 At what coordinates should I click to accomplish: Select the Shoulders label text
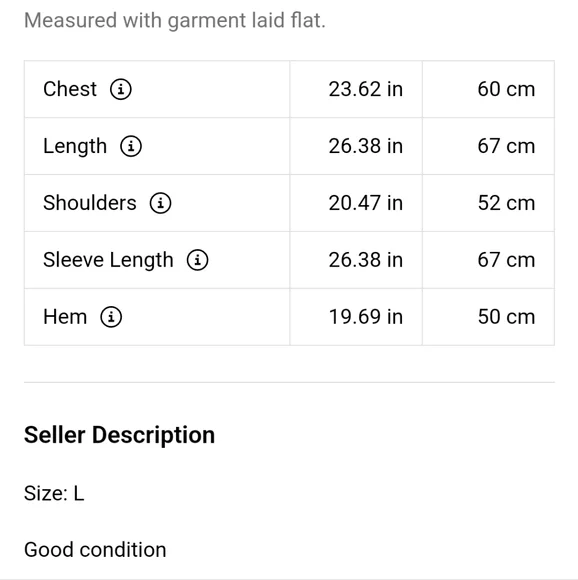pyautogui.click(x=90, y=203)
